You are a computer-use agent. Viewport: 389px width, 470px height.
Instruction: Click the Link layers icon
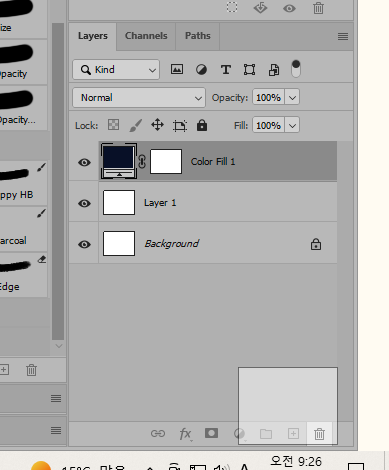(158, 433)
